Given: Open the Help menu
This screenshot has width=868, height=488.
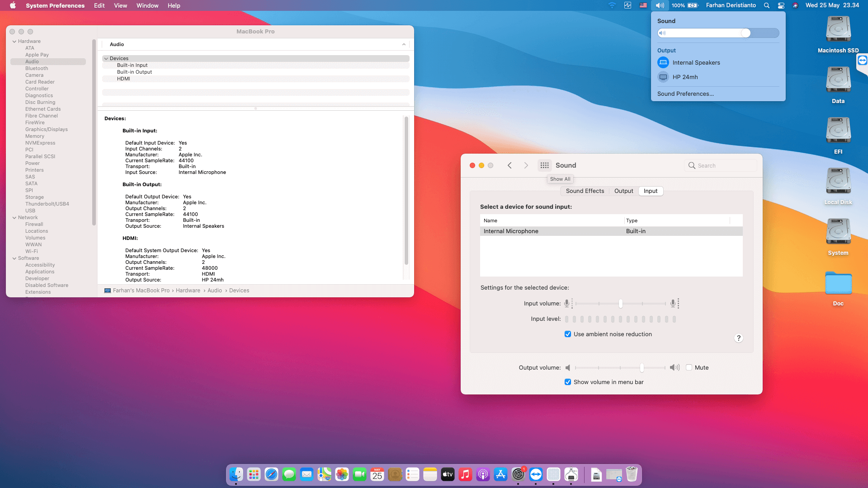Looking at the screenshot, I should pos(174,5).
